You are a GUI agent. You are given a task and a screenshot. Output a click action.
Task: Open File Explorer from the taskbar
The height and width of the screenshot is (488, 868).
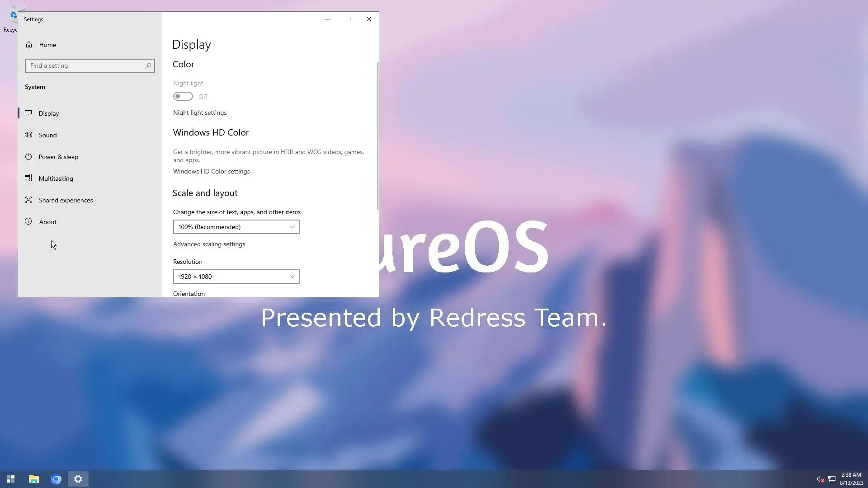click(34, 479)
